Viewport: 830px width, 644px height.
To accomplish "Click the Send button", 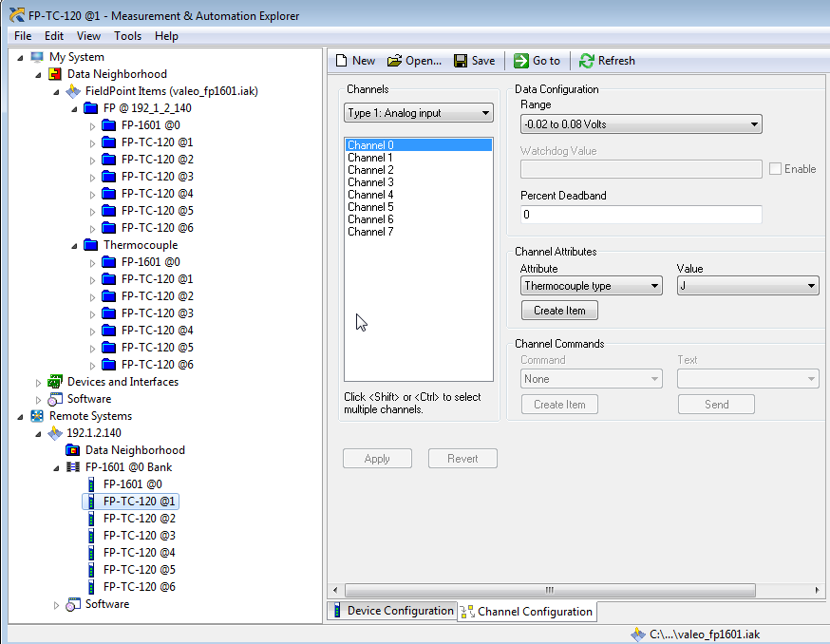I will coord(716,405).
